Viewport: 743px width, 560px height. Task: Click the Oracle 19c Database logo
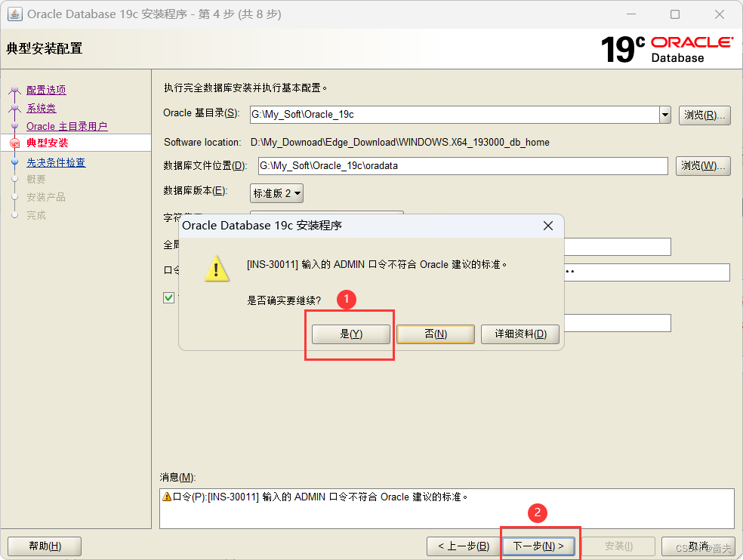point(667,49)
